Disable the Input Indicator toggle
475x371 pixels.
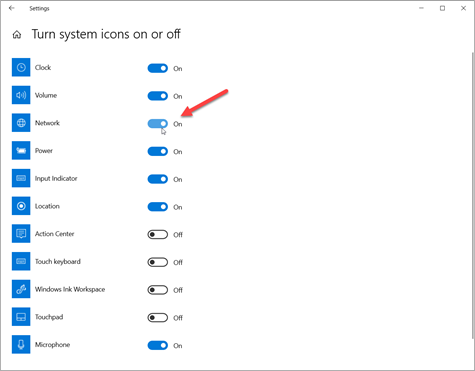pyautogui.click(x=158, y=179)
